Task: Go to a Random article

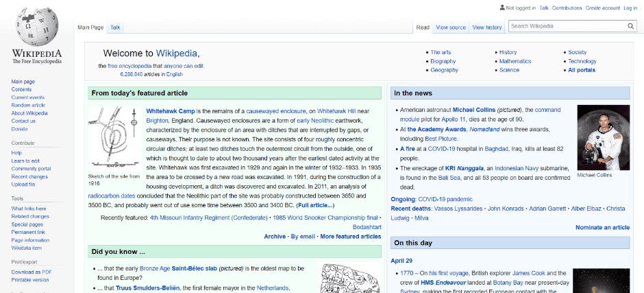Action: (x=28, y=106)
